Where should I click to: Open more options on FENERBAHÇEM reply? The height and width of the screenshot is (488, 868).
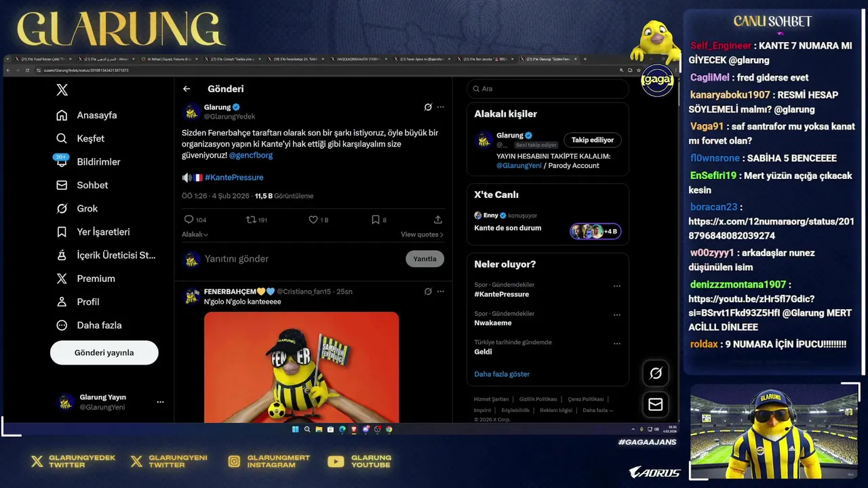[441, 291]
